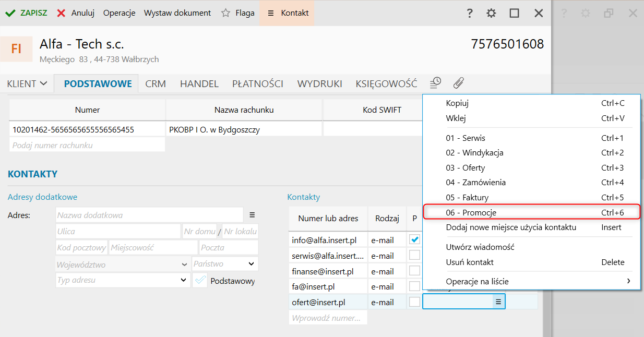Click the Poczta input field
The width and height of the screenshot is (644, 337).
pyautogui.click(x=229, y=248)
